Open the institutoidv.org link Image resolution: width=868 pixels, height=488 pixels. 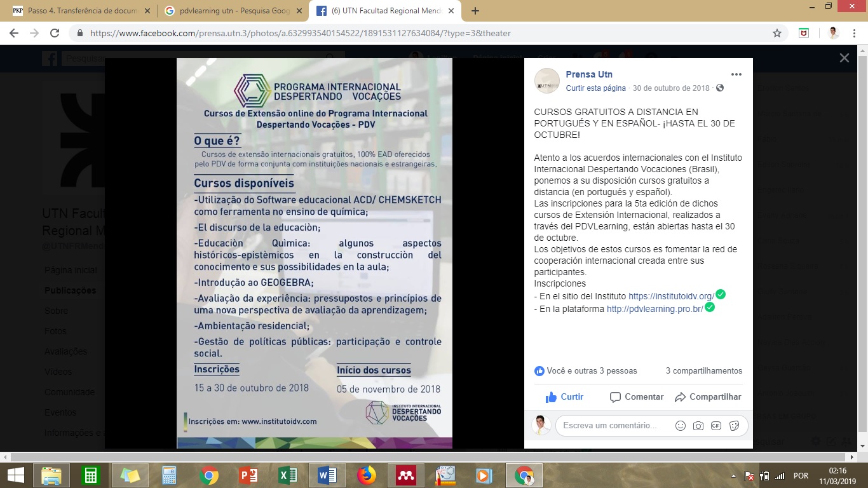671,297
